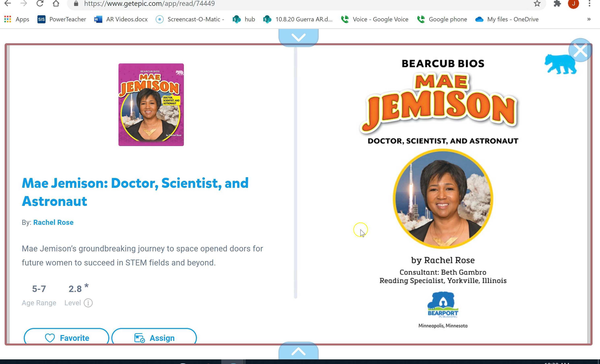Click the padlock site security icon
Viewport: 600px width, 364px height.
[x=76, y=3]
